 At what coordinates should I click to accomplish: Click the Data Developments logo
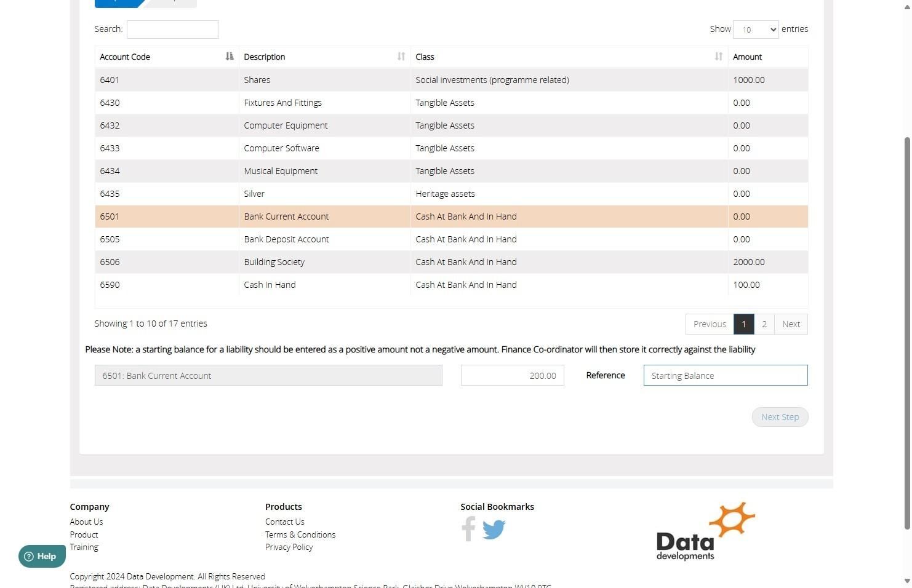706,531
